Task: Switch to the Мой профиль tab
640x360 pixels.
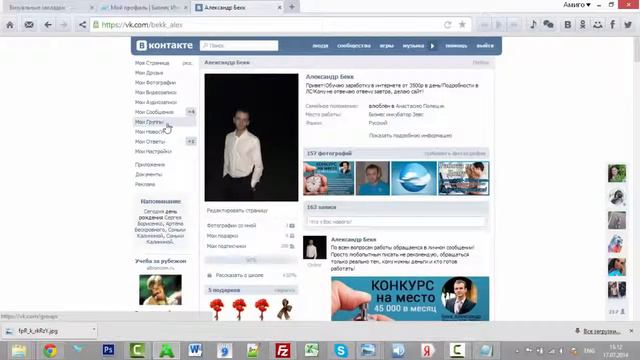Action: (144, 7)
